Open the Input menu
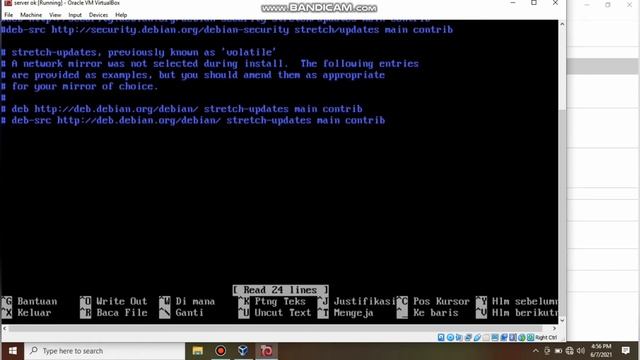Viewport: 640px width, 360px height. (x=75, y=15)
